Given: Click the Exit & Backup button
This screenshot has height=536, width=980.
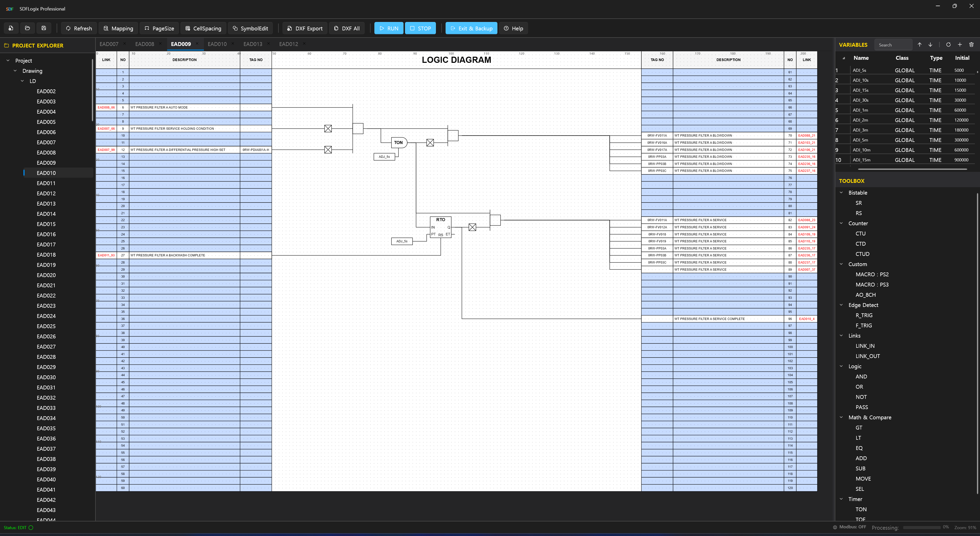Looking at the screenshot, I should 471,28.
